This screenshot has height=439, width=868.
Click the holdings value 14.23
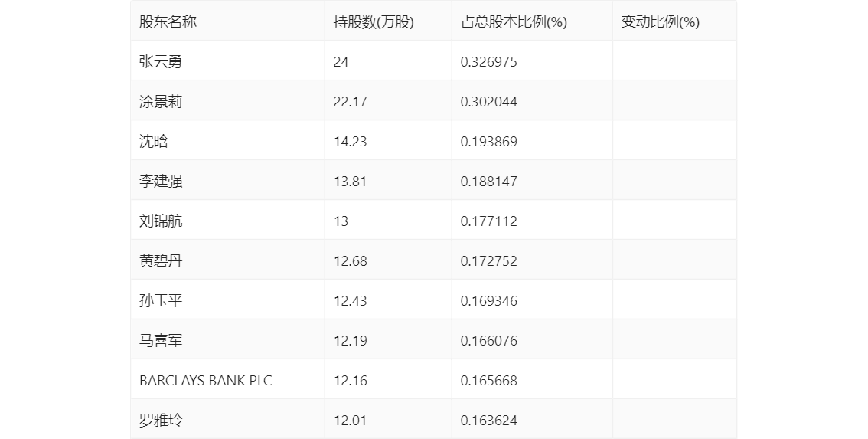[x=350, y=142]
